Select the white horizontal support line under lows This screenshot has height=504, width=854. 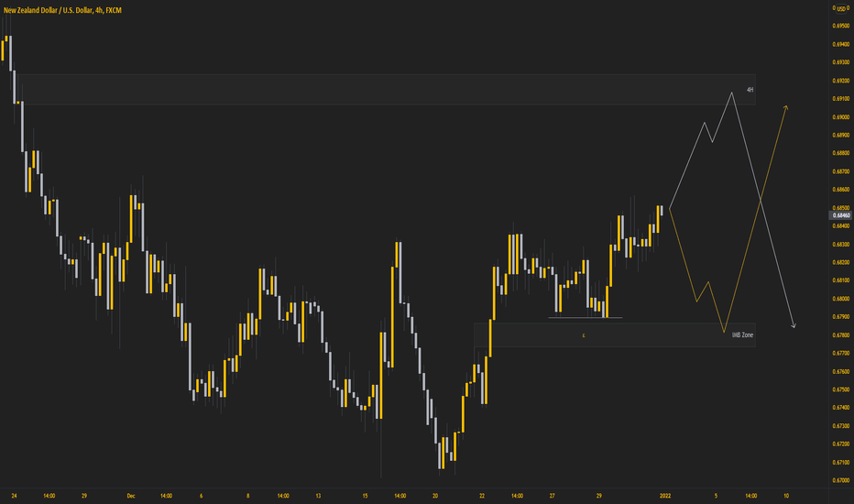[x=586, y=318]
